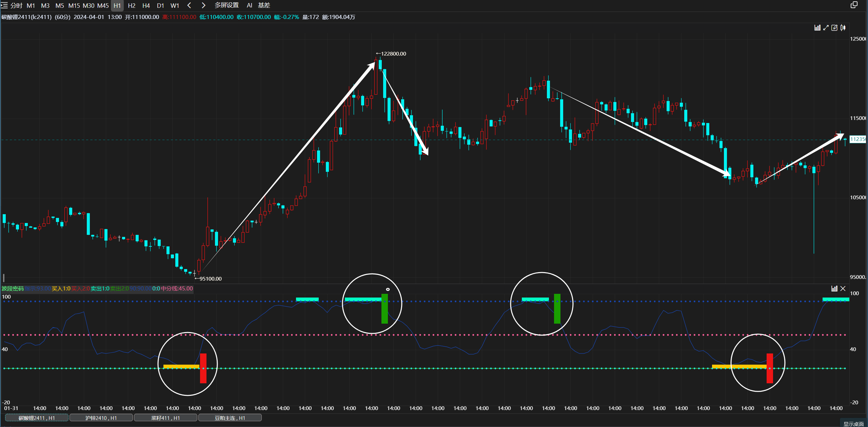Switch to 碳酸锂2411 , H1 tab
Image resolution: width=868 pixels, height=427 pixels.
point(37,418)
